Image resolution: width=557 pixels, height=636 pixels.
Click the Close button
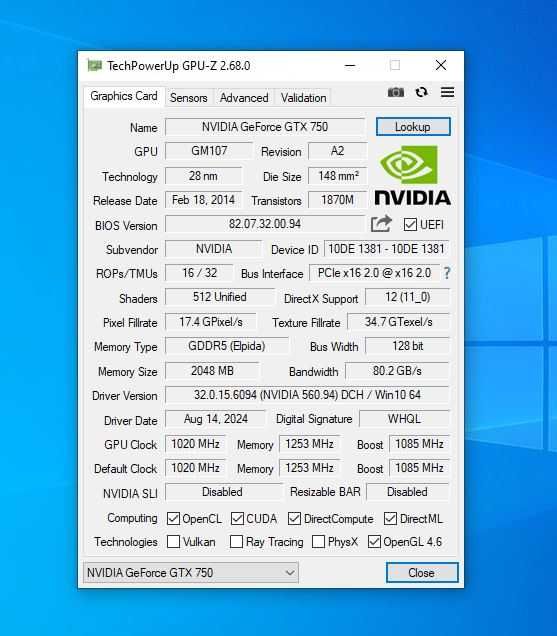pos(422,572)
